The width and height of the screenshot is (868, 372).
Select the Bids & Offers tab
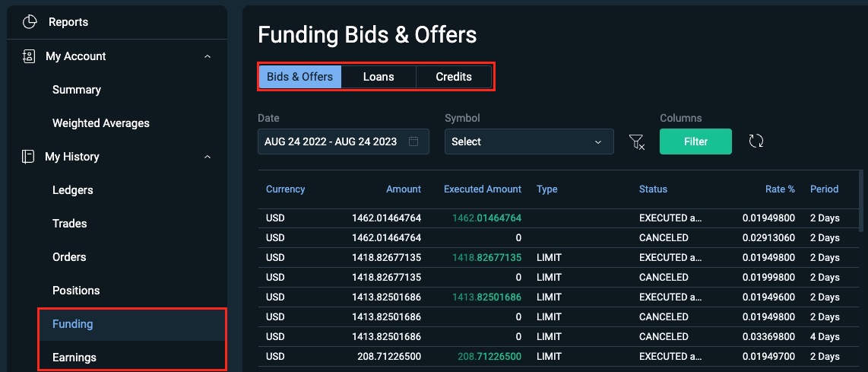point(299,77)
